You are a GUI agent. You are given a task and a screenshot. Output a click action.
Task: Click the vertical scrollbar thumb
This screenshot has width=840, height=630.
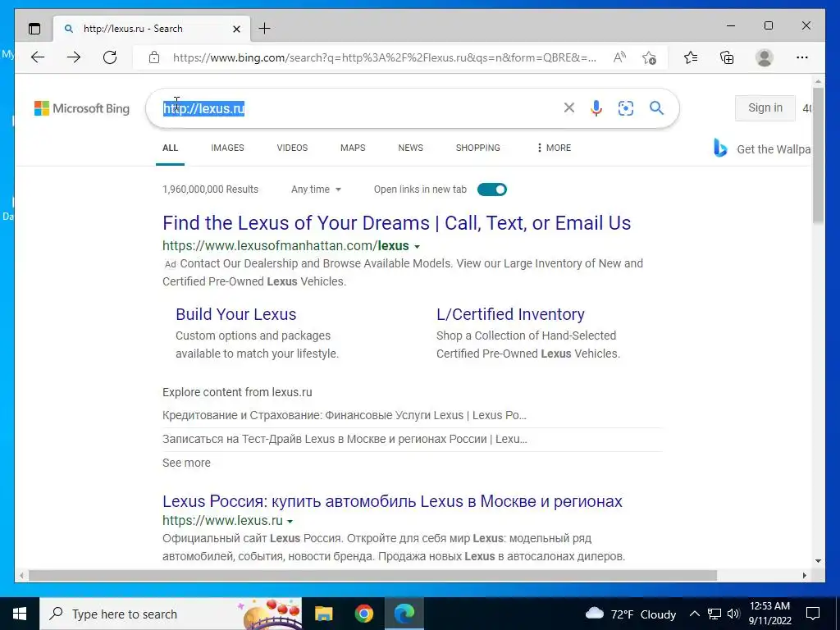818,154
